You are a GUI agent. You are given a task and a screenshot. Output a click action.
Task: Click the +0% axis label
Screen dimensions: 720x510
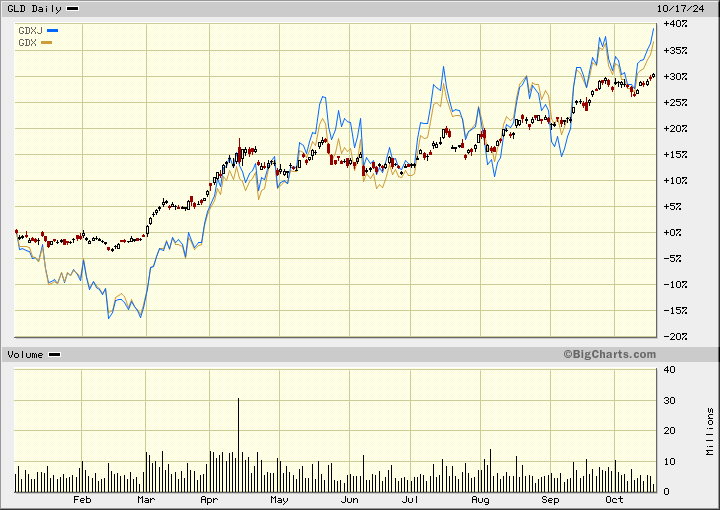(x=673, y=232)
